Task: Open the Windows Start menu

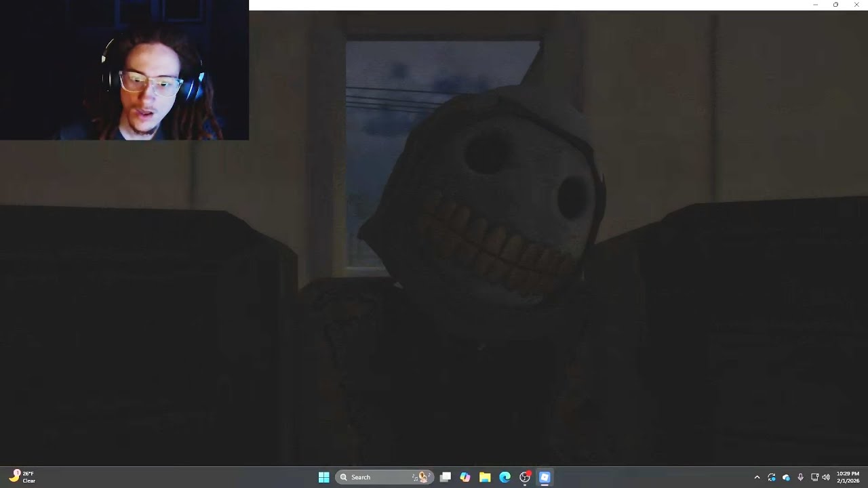Action: click(x=323, y=477)
